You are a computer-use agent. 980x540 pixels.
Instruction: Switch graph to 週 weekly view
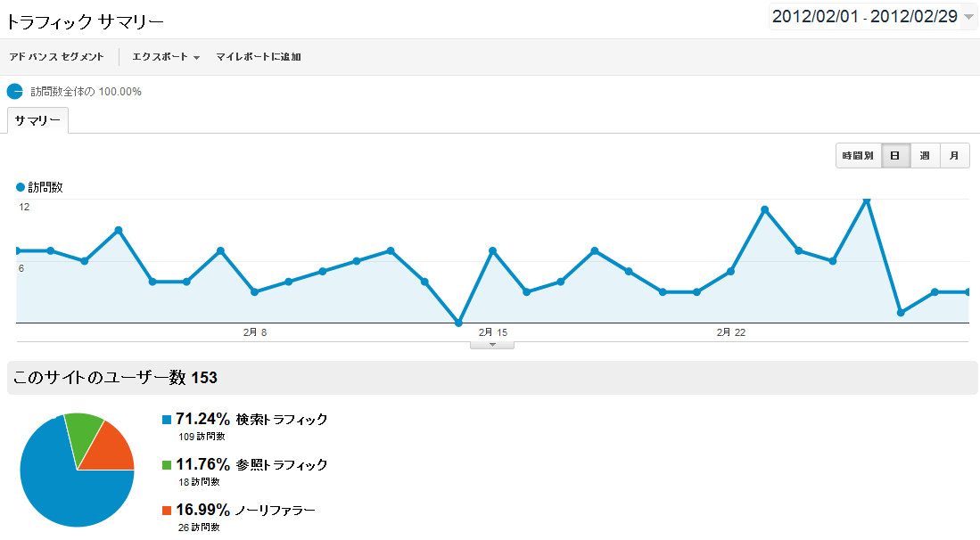tap(925, 156)
